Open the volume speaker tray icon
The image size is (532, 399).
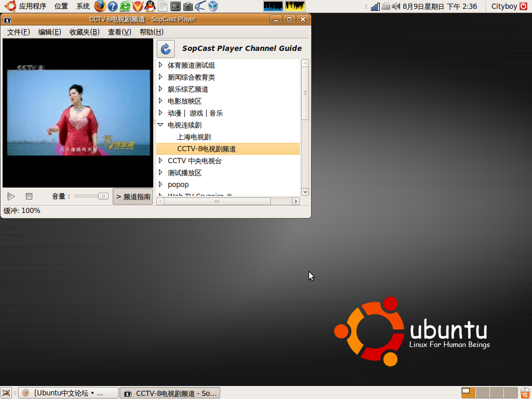pyautogui.click(x=396, y=6)
